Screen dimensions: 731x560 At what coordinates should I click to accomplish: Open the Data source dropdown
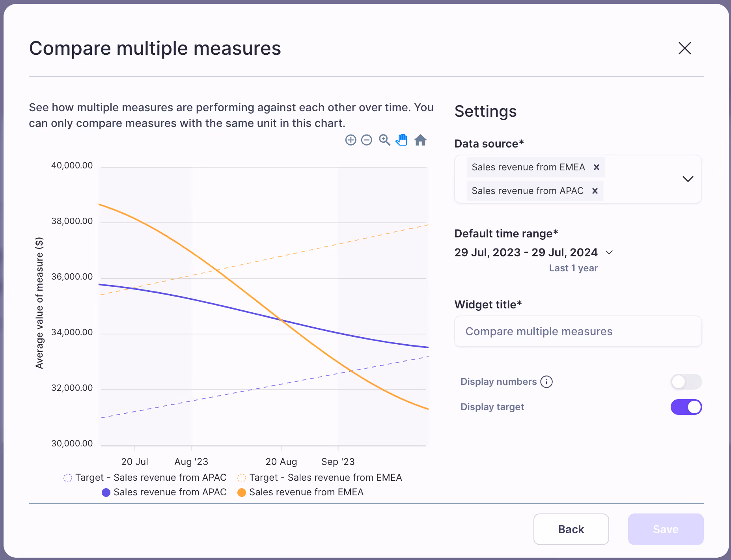coord(688,179)
